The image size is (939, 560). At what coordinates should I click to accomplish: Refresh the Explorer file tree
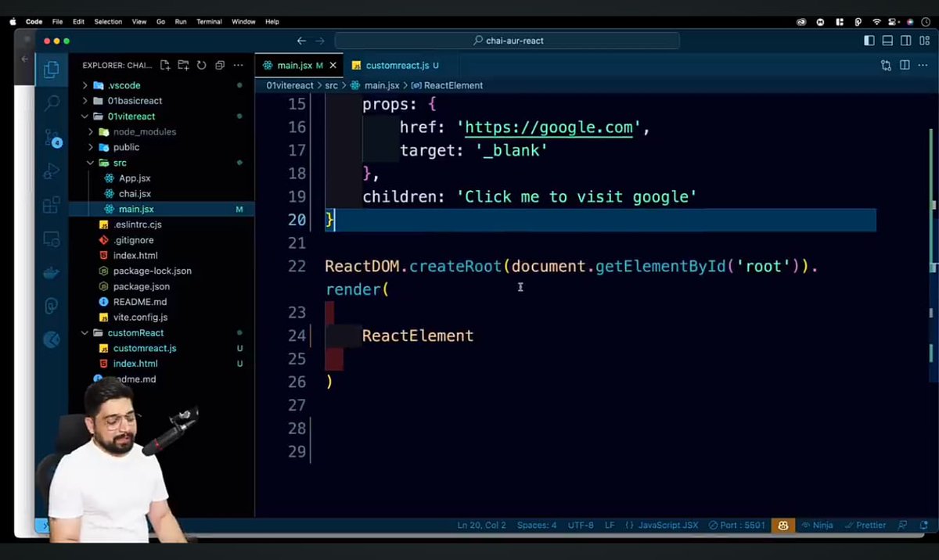pyautogui.click(x=202, y=65)
